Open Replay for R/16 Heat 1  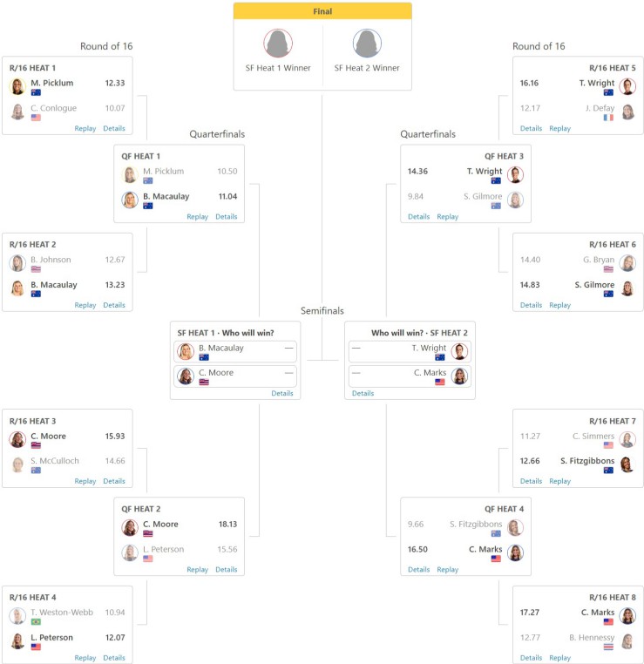[85, 128]
